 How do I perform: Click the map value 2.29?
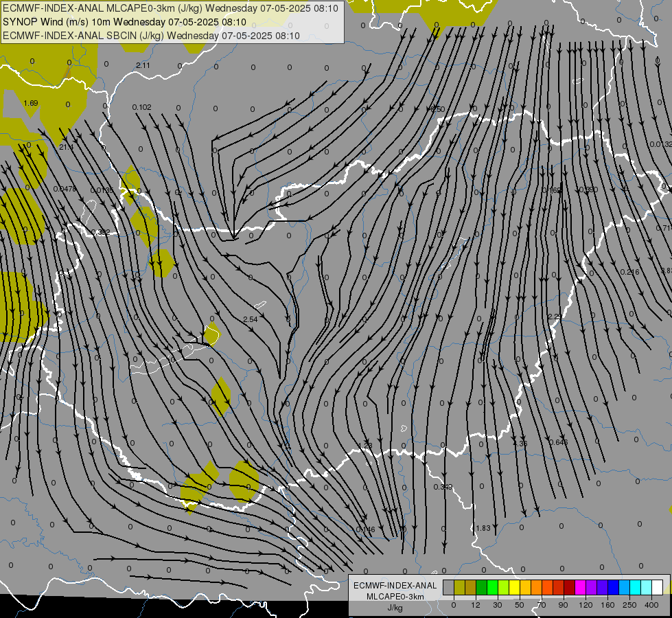tap(555, 317)
